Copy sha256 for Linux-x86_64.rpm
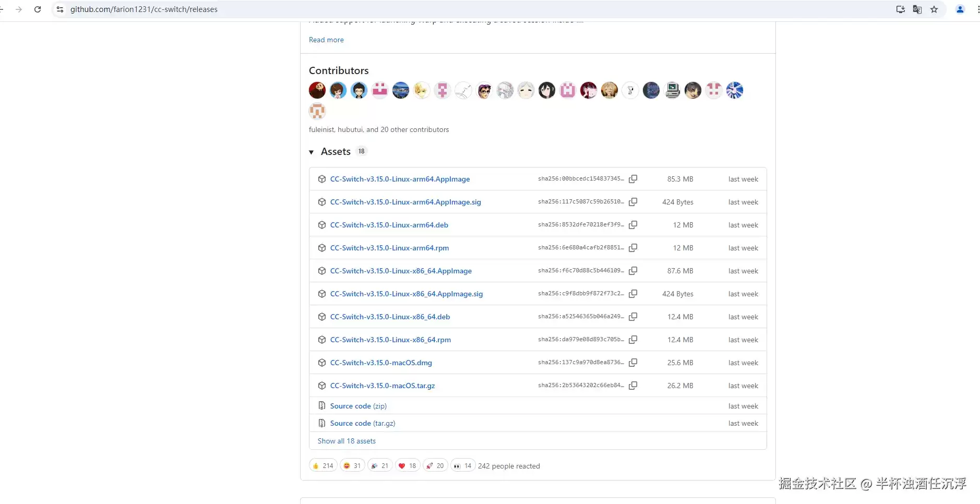 (633, 340)
